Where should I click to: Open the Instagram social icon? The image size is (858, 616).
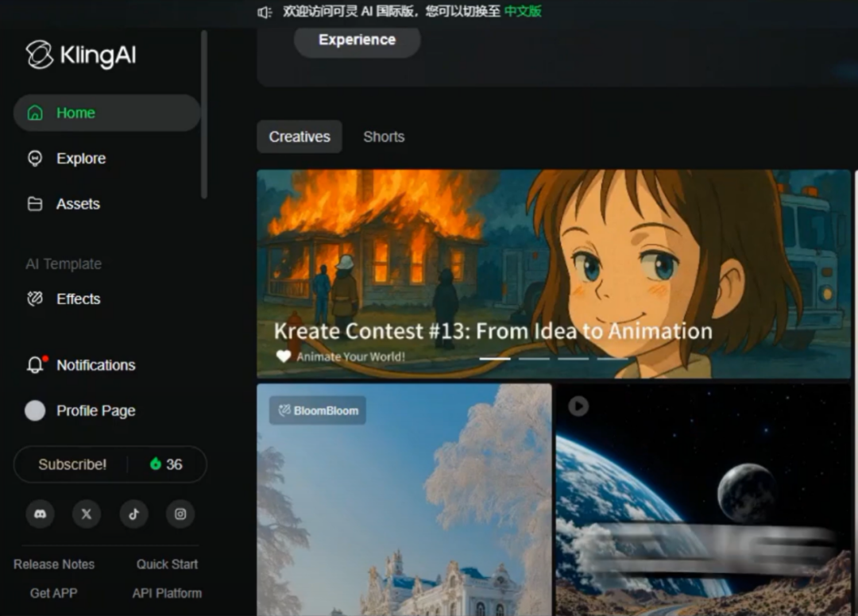pos(180,514)
